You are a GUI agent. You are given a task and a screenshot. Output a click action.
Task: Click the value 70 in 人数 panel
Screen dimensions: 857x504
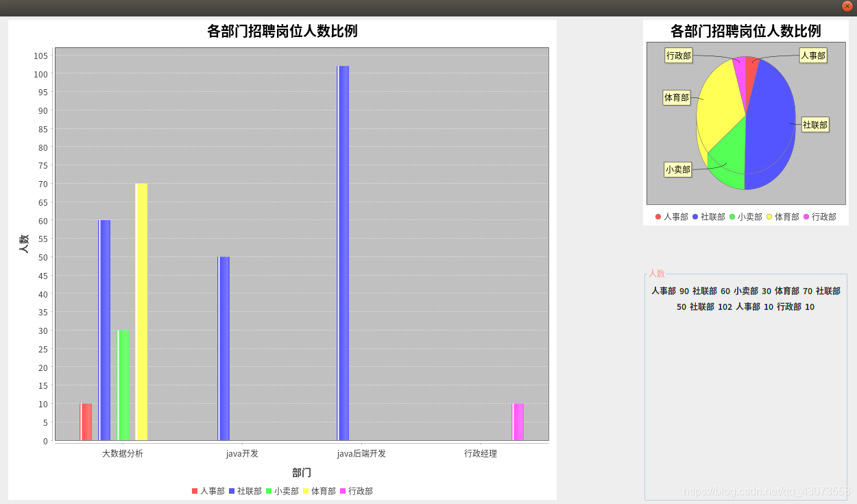tap(808, 291)
